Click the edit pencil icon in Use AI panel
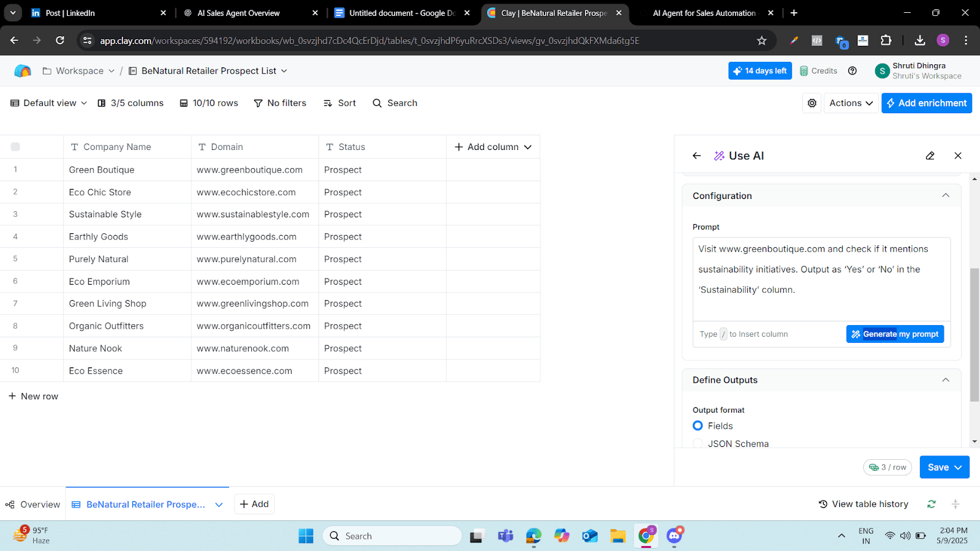The height and width of the screenshot is (551, 980). (930, 156)
